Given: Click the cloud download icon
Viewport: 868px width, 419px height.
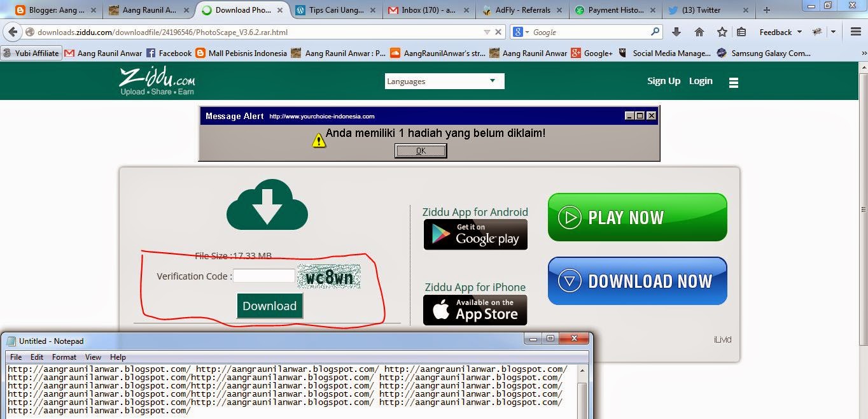Looking at the screenshot, I should tap(267, 204).
